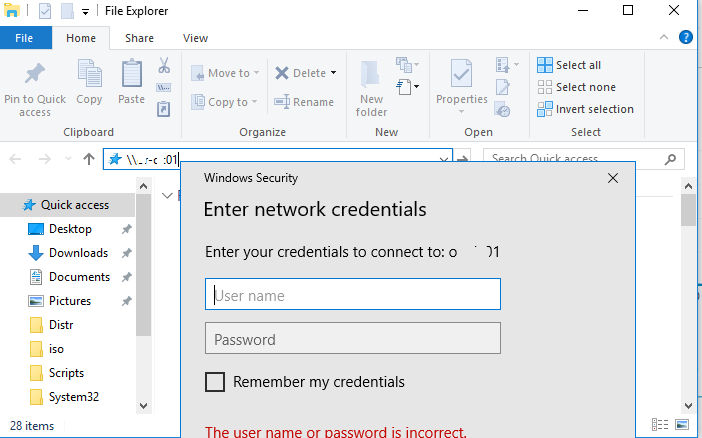Click the pin icon next to Desktop
The image size is (702, 438).
(127, 229)
